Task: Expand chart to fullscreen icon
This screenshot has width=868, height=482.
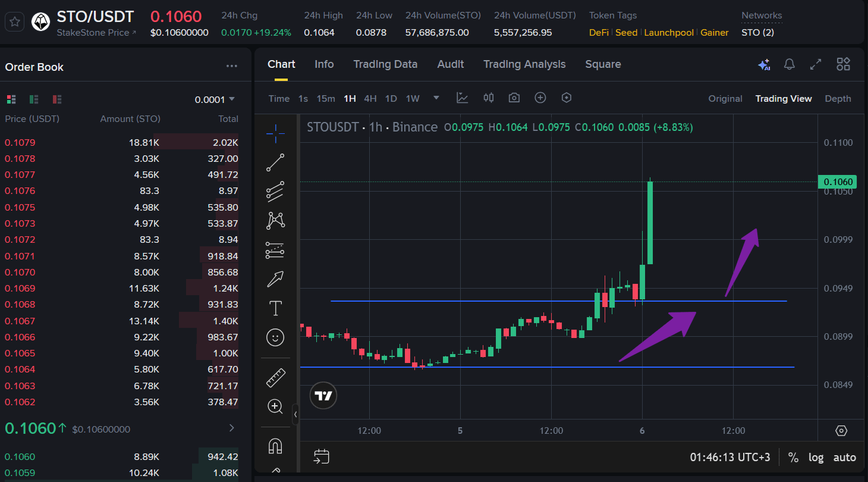Action: tap(816, 64)
